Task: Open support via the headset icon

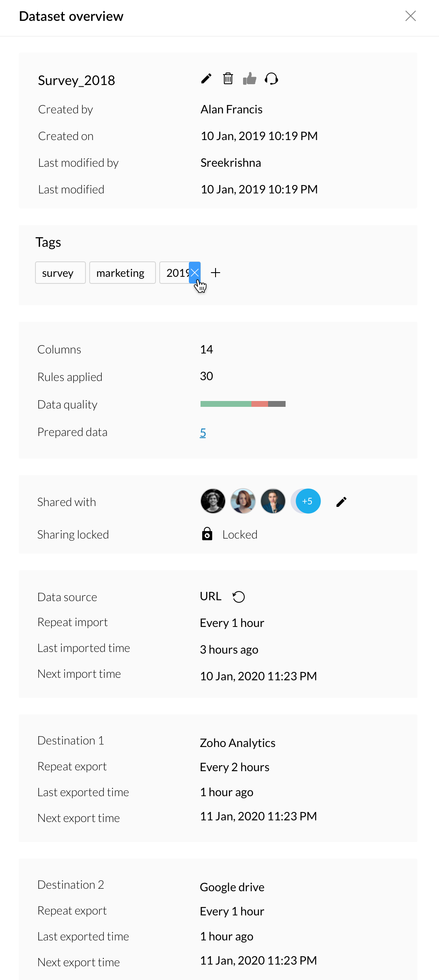Action: [x=271, y=79]
